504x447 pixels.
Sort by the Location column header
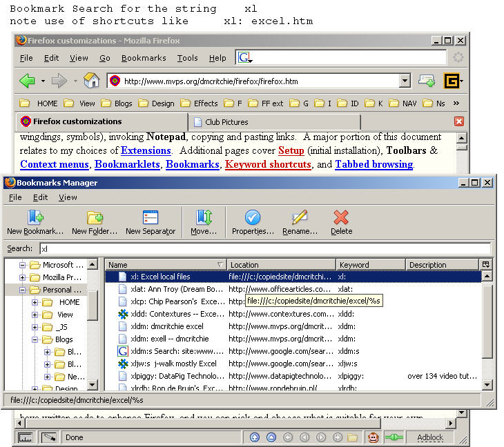[281, 265]
